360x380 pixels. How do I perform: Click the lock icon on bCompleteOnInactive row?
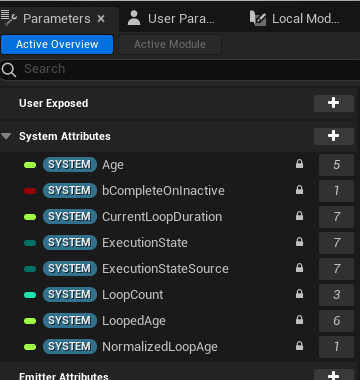coord(299,190)
